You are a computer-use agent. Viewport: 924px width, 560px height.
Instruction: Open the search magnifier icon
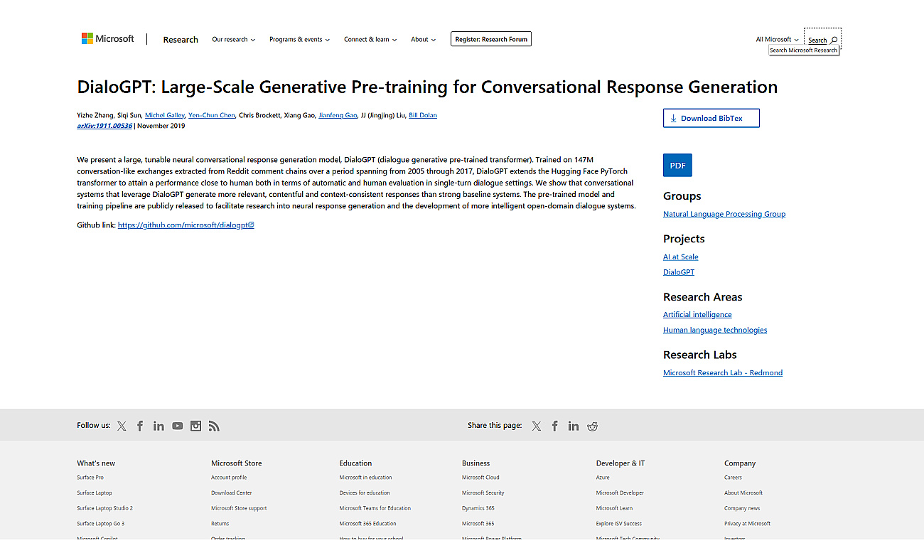pos(834,41)
